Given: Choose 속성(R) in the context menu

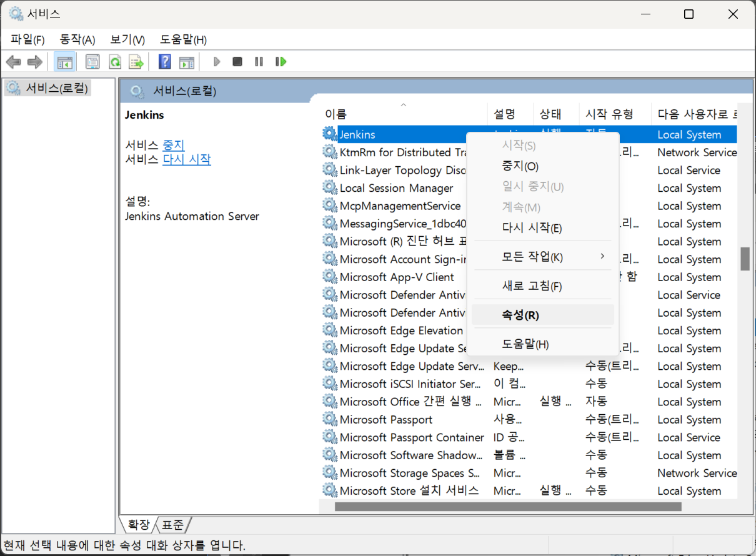Looking at the screenshot, I should click(x=543, y=315).
